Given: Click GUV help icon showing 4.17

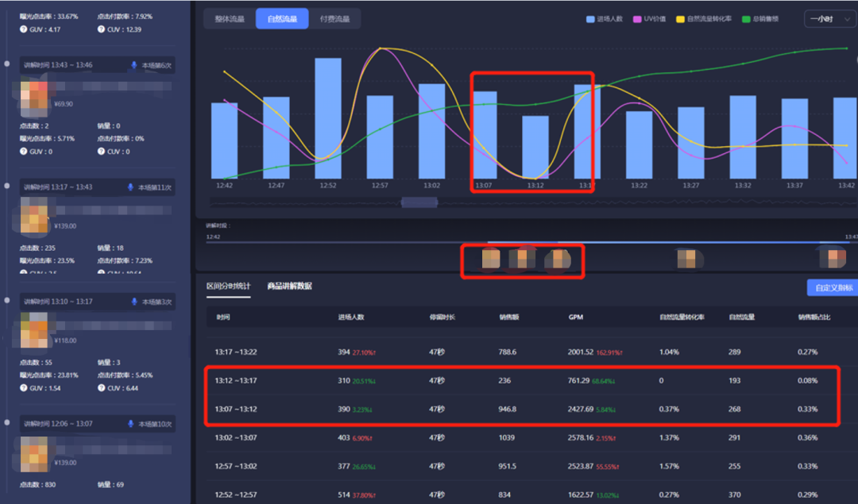Looking at the screenshot, I should click(23, 29).
